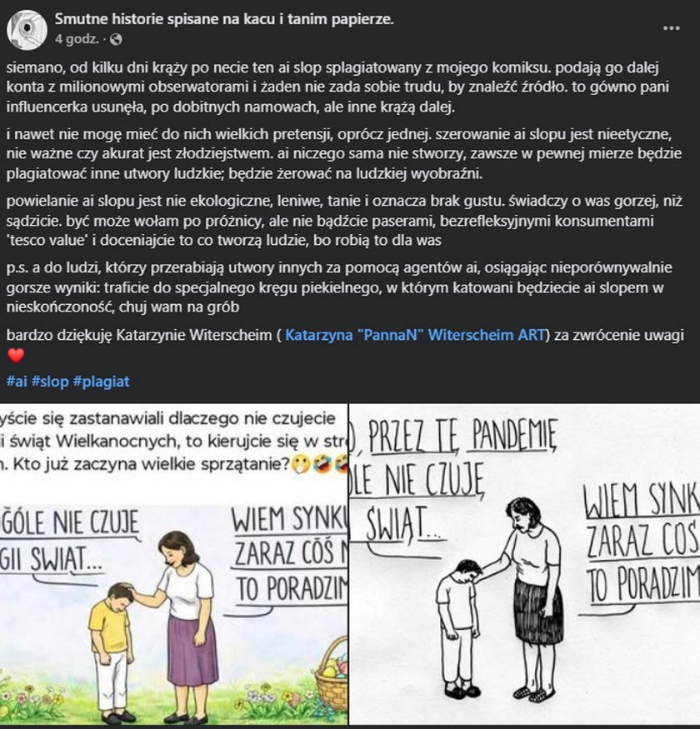Open the #plagiat hashtag
This screenshot has height=729, width=700.
[102, 382]
